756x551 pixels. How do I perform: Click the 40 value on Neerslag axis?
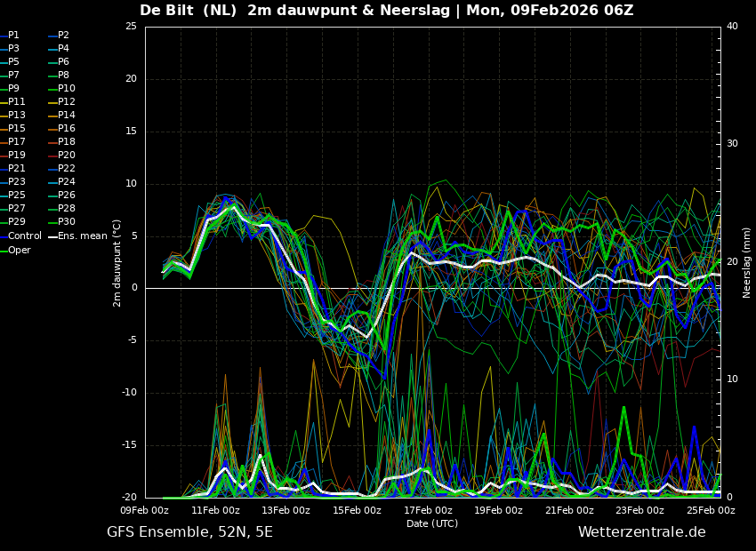732,27
